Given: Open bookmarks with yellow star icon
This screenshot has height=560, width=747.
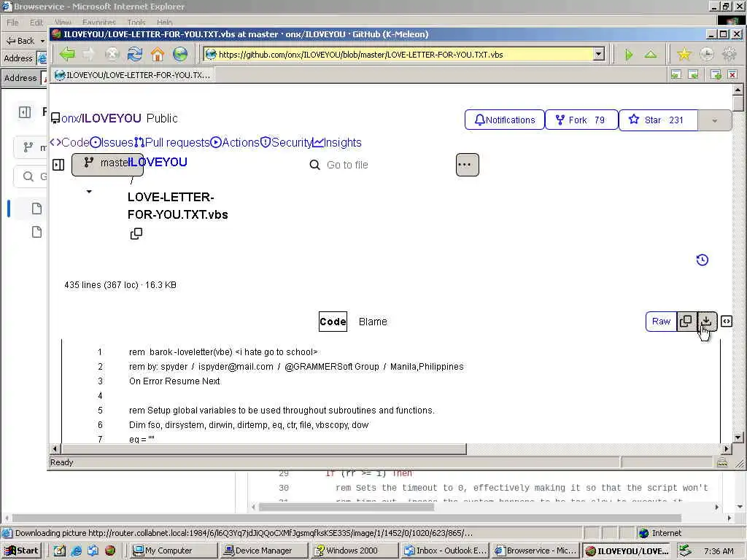Looking at the screenshot, I should 684,54.
